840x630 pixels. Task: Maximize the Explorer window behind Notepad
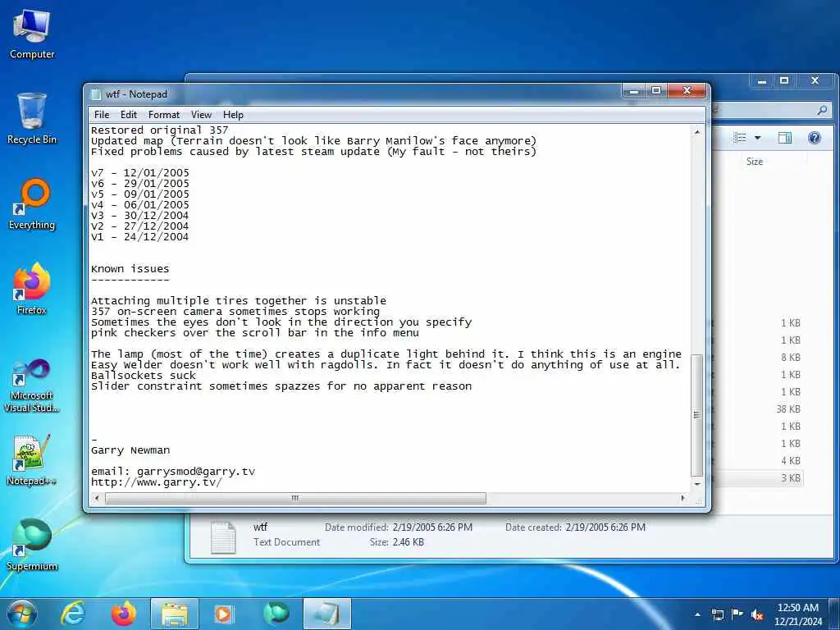tap(783, 81)
